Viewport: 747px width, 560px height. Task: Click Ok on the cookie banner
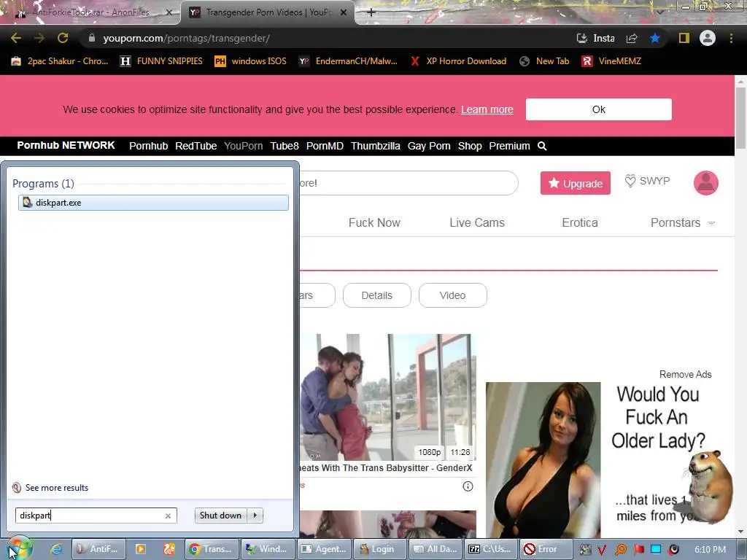click(x=599, y=109)
